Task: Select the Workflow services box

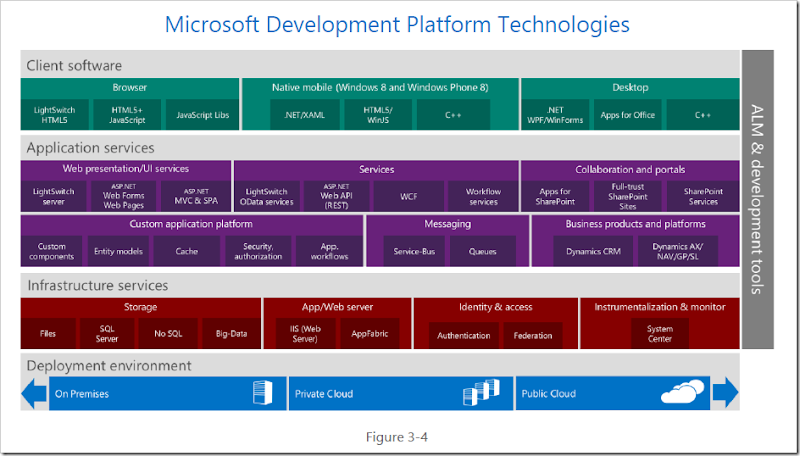Action: [x=483, y=196]
